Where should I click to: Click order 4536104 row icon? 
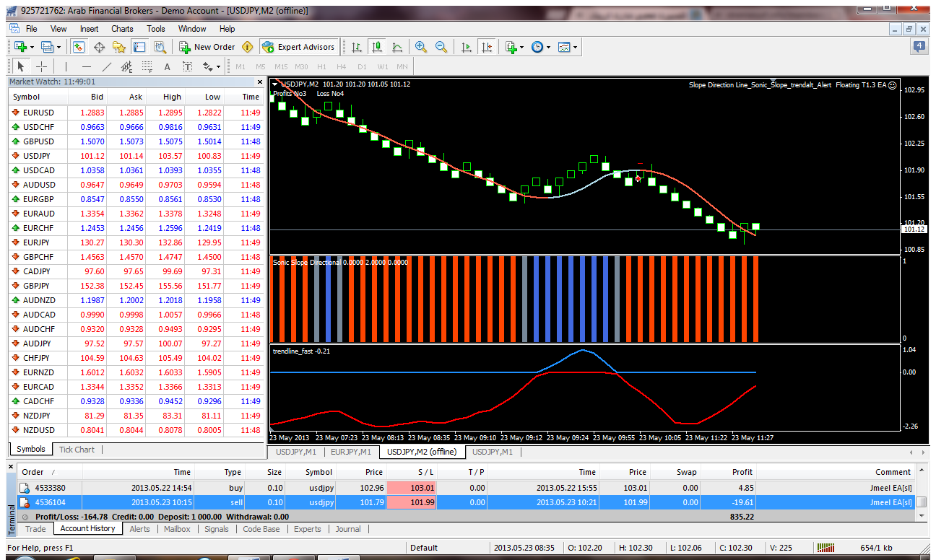[24, 502]
